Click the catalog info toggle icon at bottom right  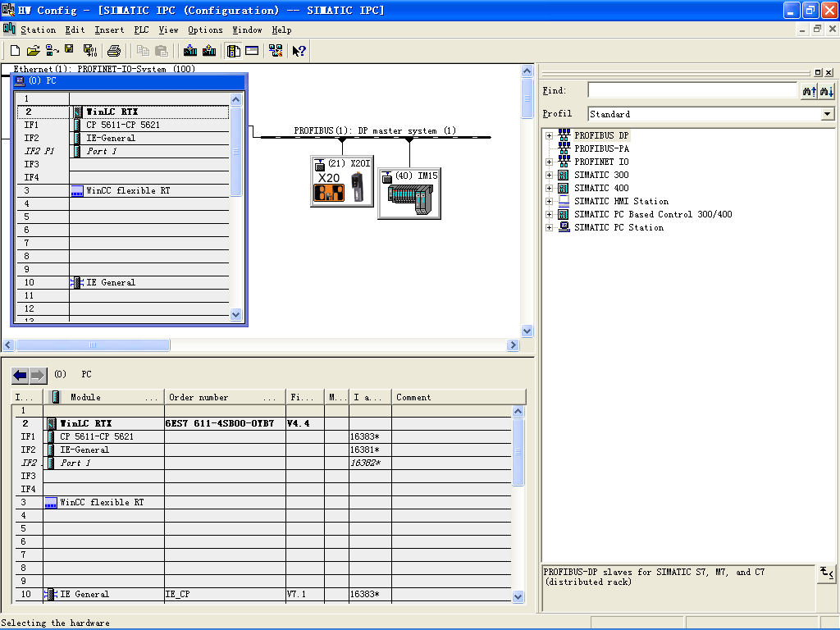[827, 573]
